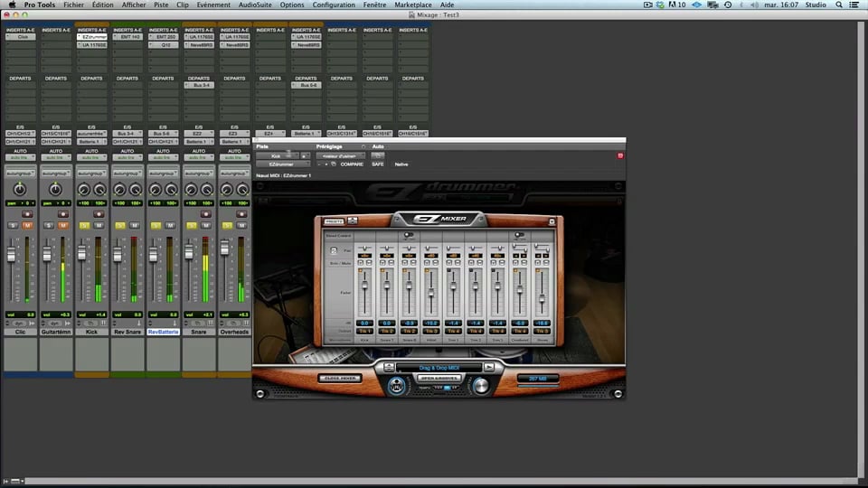The height and width of the screenshot is (488, 868).
Task: Mute the Snare track
Action: click(206, 226)
